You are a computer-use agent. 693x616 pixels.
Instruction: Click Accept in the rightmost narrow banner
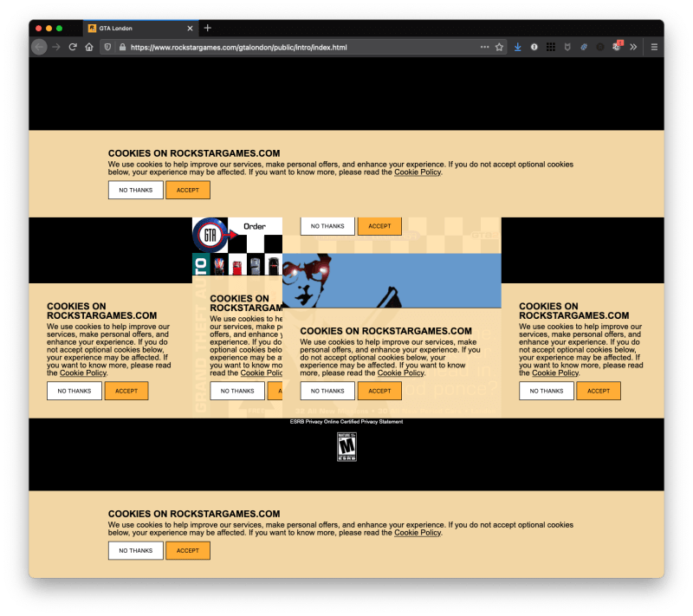click(599, 391)
